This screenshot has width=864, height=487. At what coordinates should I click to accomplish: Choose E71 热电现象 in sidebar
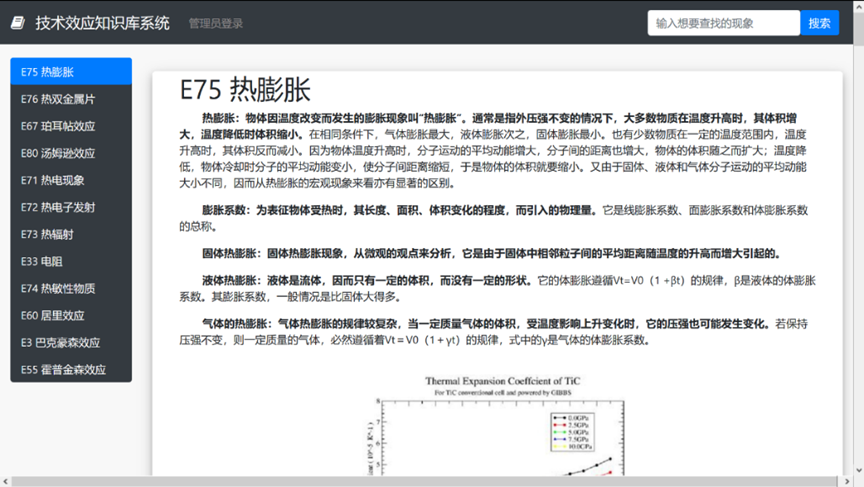[x=71, y=180]
